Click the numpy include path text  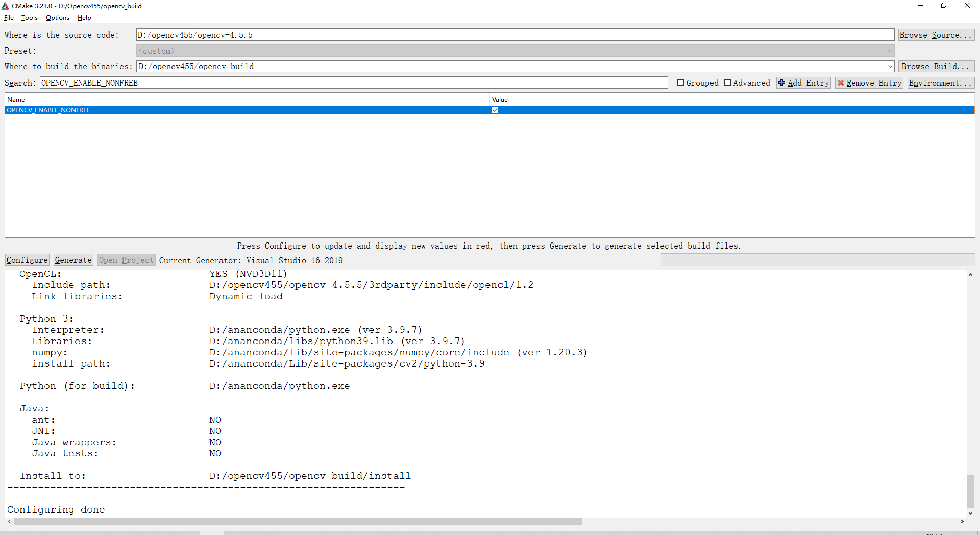[359, 352]
